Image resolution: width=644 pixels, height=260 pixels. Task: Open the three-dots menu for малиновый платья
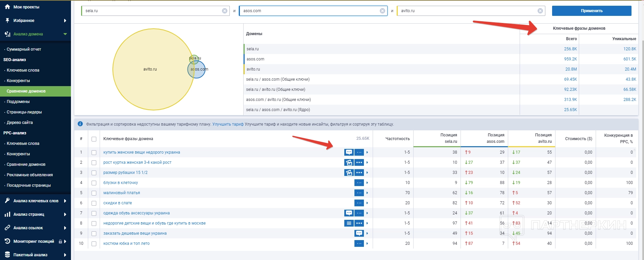coord(359,193)
